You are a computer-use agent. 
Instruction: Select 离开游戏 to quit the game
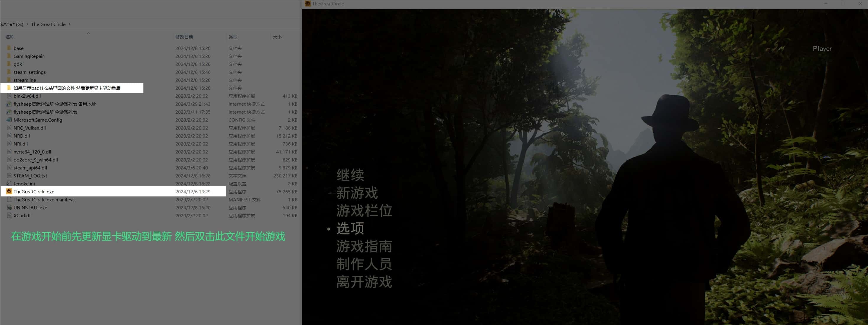[x=364, y=282]
